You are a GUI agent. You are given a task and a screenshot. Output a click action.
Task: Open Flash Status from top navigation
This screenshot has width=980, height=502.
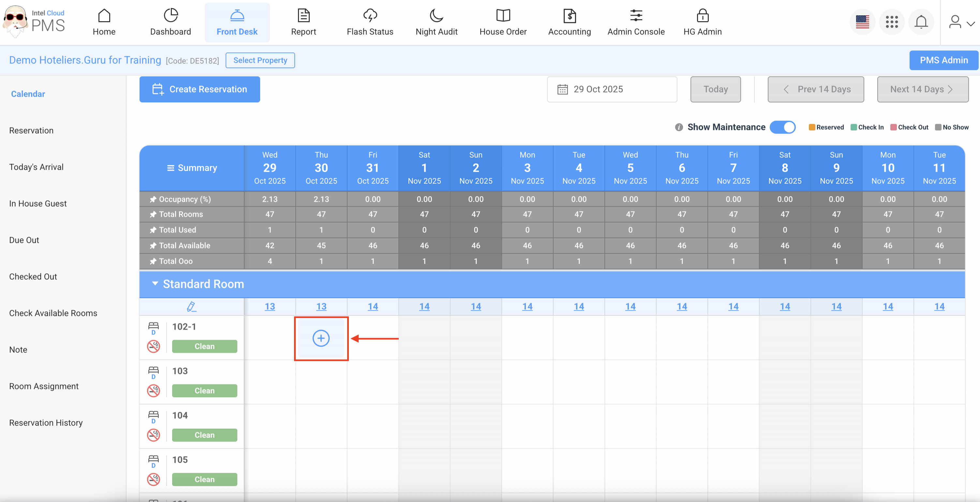coord(370,22)
